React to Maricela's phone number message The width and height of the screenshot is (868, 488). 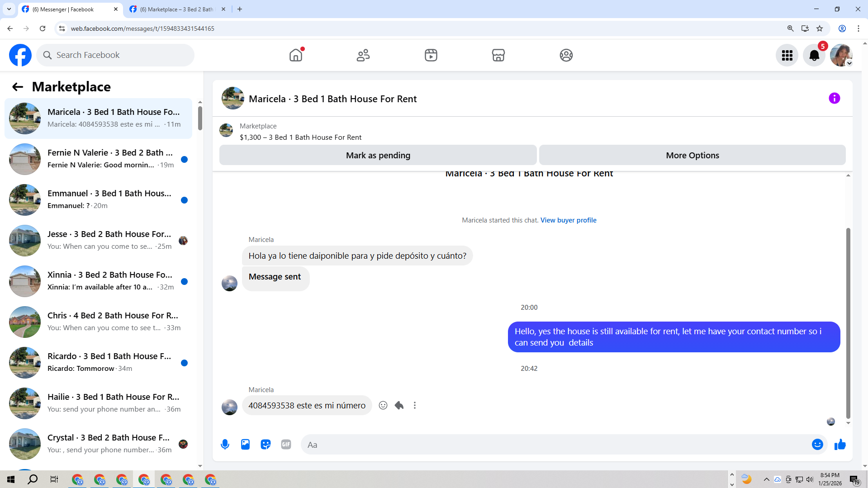click(383, 405)
